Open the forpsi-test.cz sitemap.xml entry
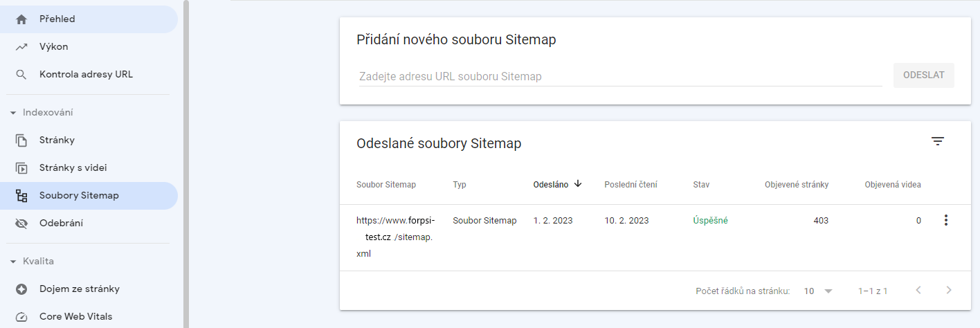 coord(394,237)
